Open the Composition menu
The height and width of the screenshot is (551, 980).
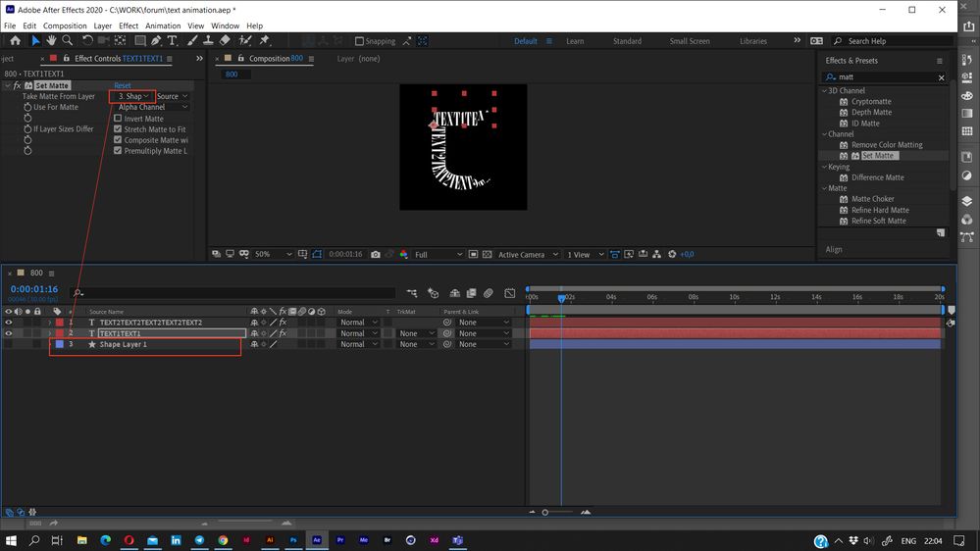65,25
